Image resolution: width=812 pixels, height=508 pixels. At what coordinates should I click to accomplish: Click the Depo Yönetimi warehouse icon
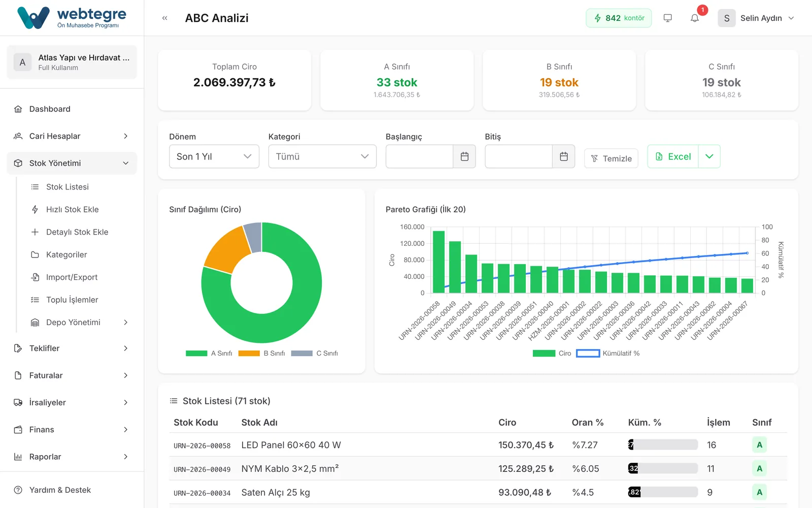point(35,323)
